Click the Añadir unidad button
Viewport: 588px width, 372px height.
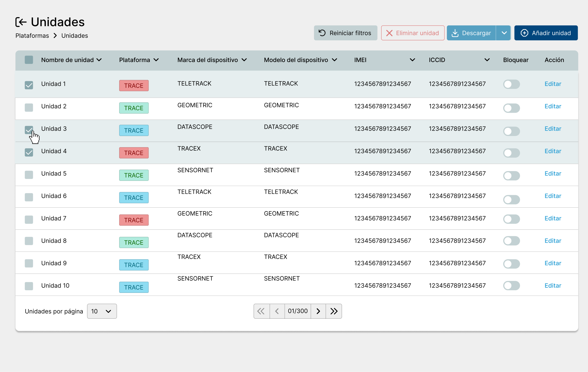pyautogui.click(x=546, y=33)
